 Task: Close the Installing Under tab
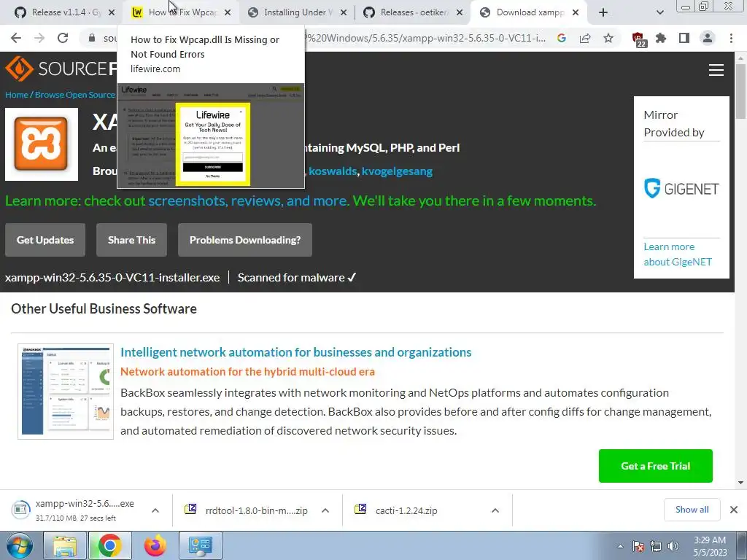click(344, 12)
